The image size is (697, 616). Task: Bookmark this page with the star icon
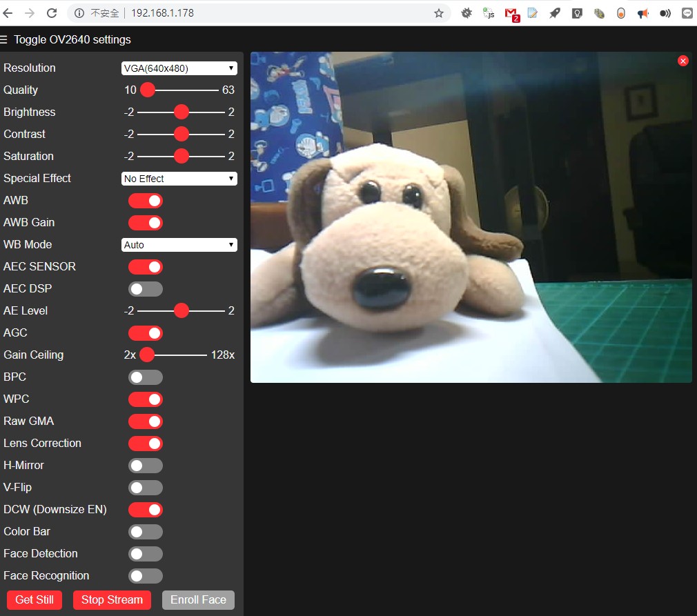point(439,12)
